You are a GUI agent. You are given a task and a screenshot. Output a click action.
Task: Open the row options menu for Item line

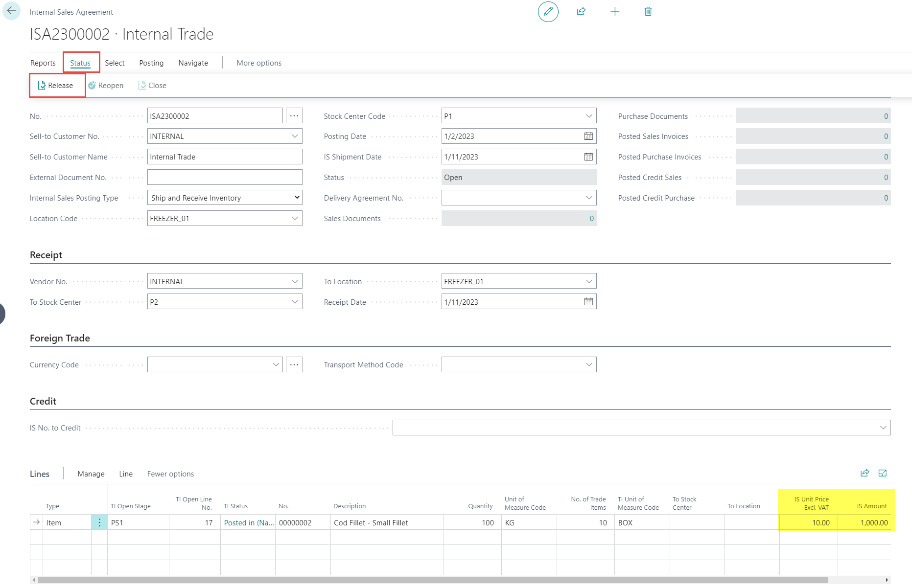pos(99,522)
